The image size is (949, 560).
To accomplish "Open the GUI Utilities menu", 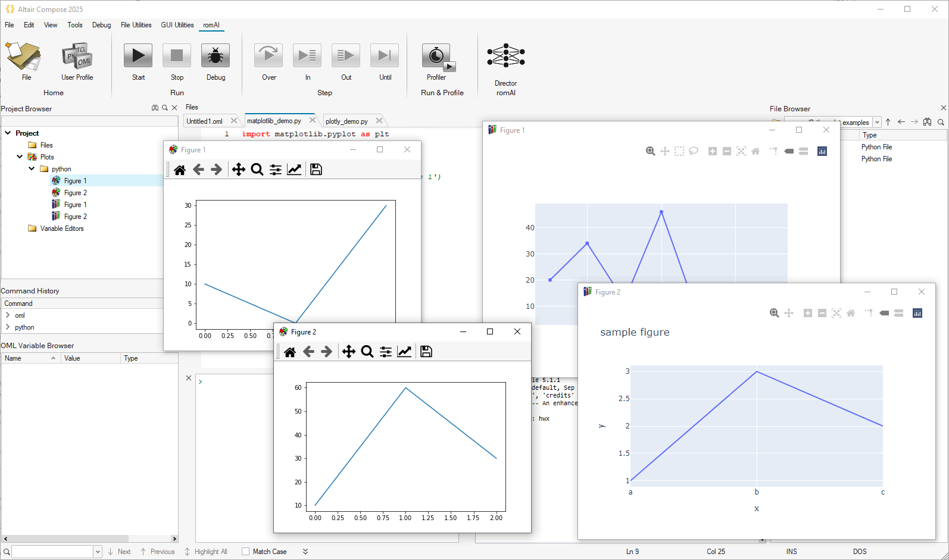I will tap(177, 25).
